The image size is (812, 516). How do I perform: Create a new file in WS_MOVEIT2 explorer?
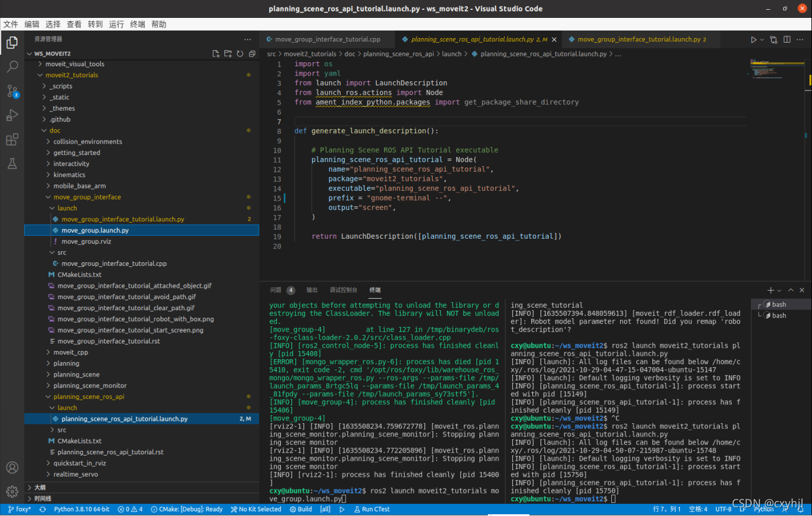tap(216, 54)
